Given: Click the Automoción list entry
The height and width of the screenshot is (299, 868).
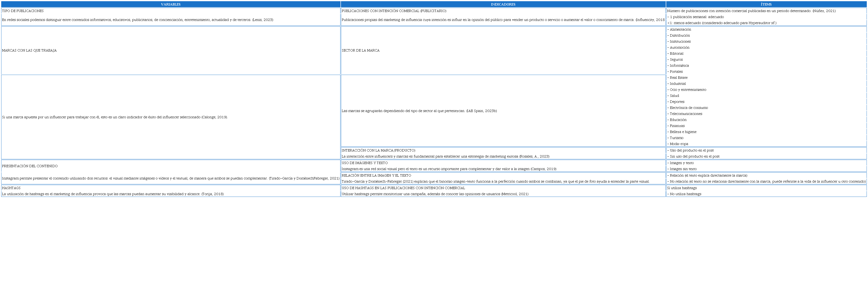Looking at the screenshot, I should pos(679,47).
